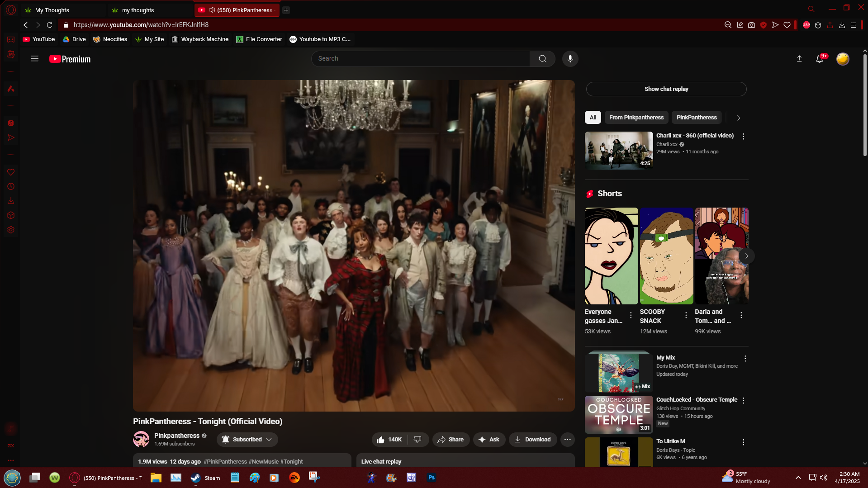Click the Share button
Image resolution: width=868 pixels, height=488 pixels.
point(451,439)
